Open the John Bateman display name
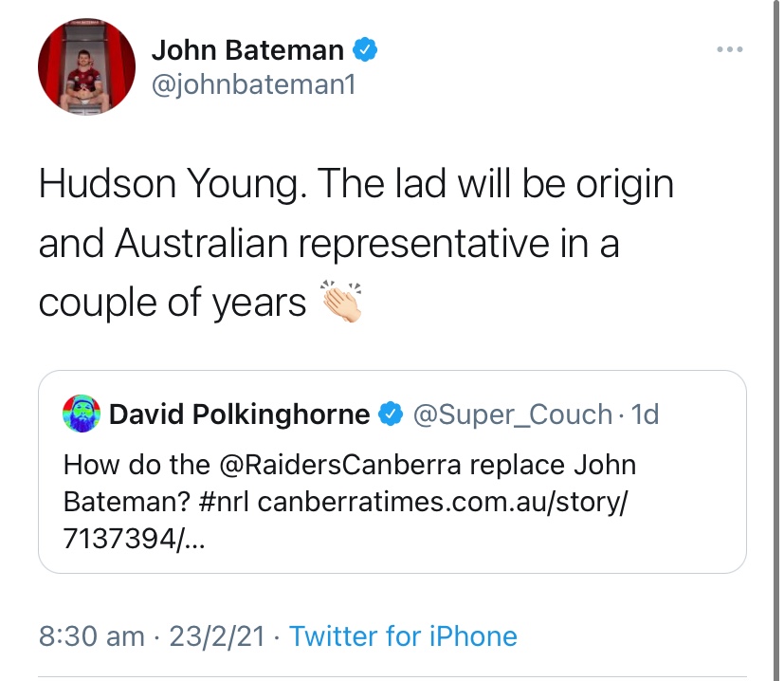Screen dimensions: 784x681 click(x=249, y=50)
